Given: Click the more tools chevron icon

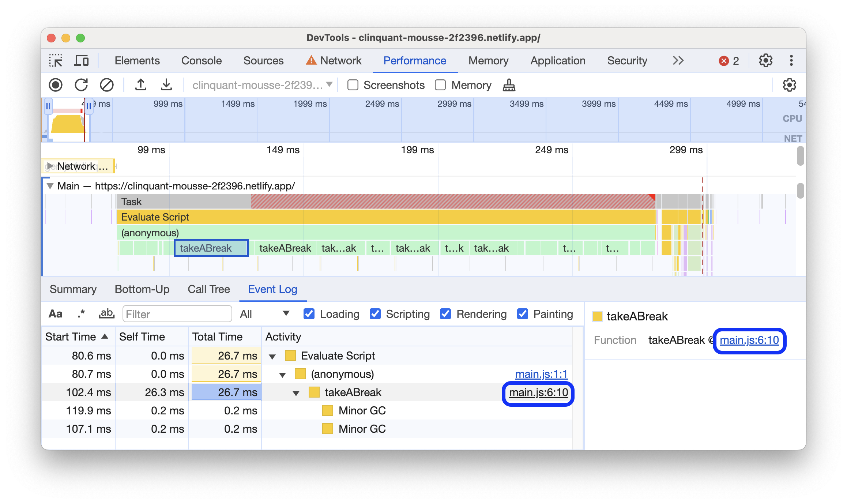Looking at the screenshot, I should [x=678, y=60].
